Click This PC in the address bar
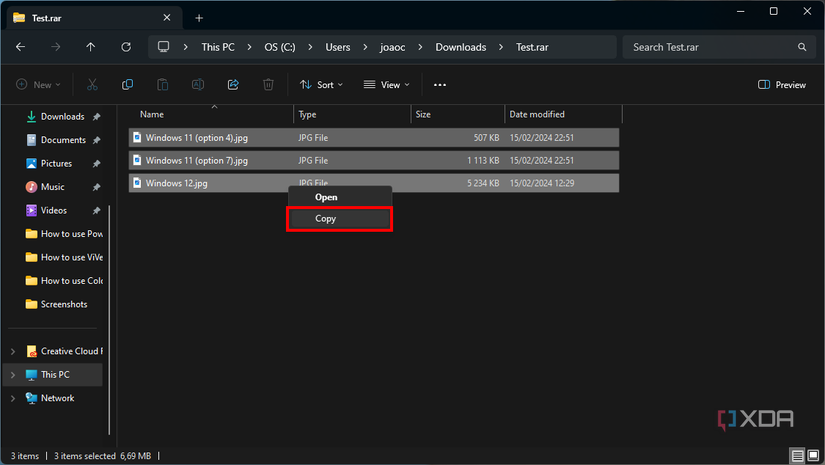Viewport: 825px width, 465px height. (218, 47)
